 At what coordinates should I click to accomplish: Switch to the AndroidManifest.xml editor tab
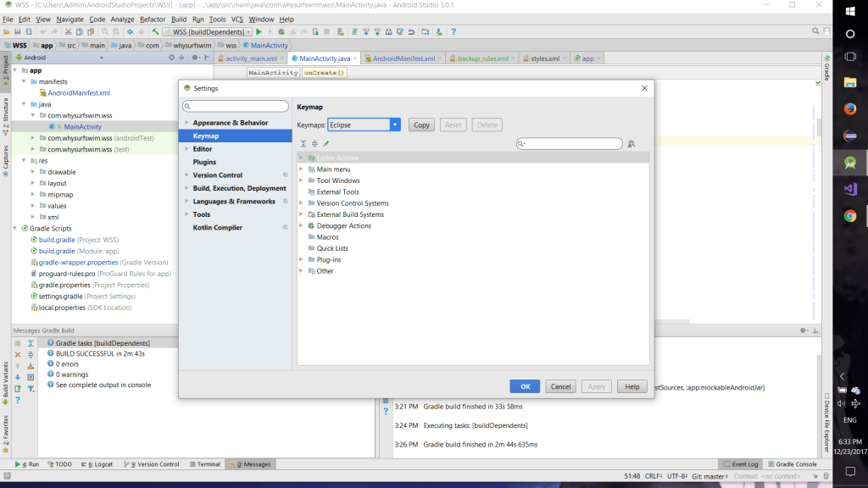pyautogui.click(x=402, y=58)
